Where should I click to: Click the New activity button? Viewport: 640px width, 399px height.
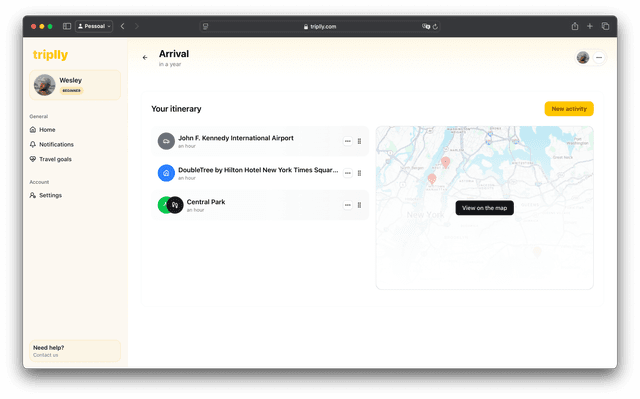(x=569, y=109)
